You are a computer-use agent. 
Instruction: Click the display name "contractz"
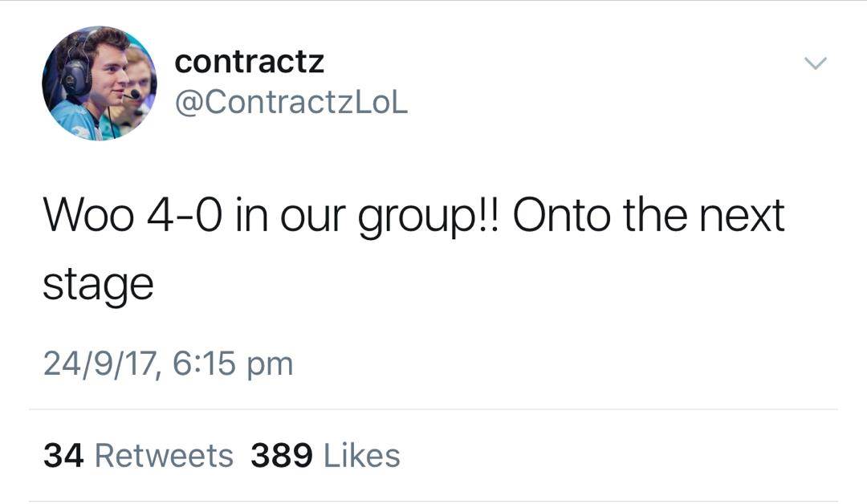[249, 62]
